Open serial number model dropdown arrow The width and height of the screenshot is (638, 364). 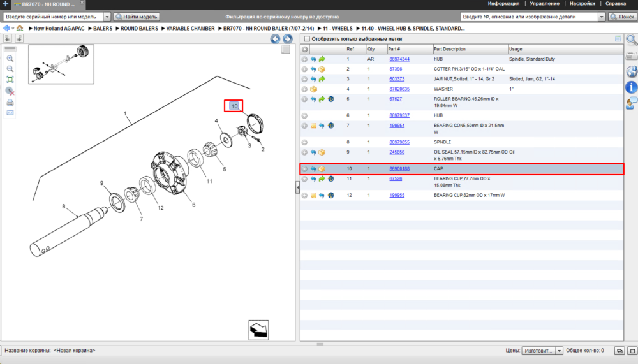click(x=107, y=17)
